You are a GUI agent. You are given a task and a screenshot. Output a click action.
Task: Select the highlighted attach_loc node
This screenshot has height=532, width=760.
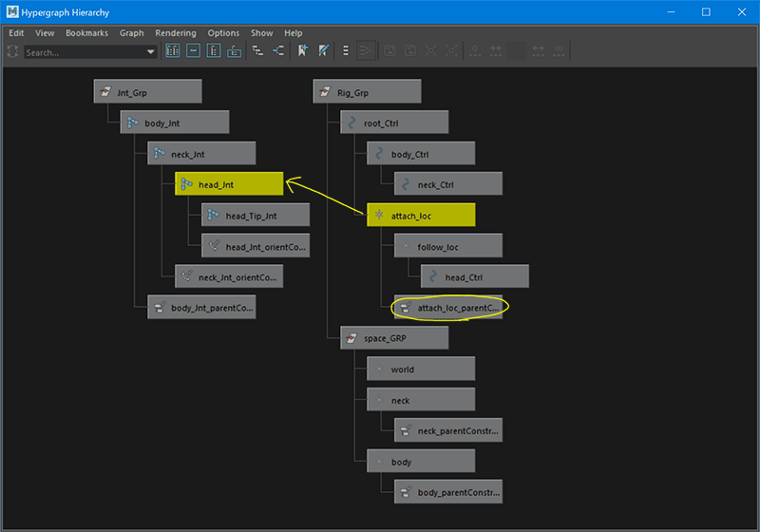tap(421, 215)
